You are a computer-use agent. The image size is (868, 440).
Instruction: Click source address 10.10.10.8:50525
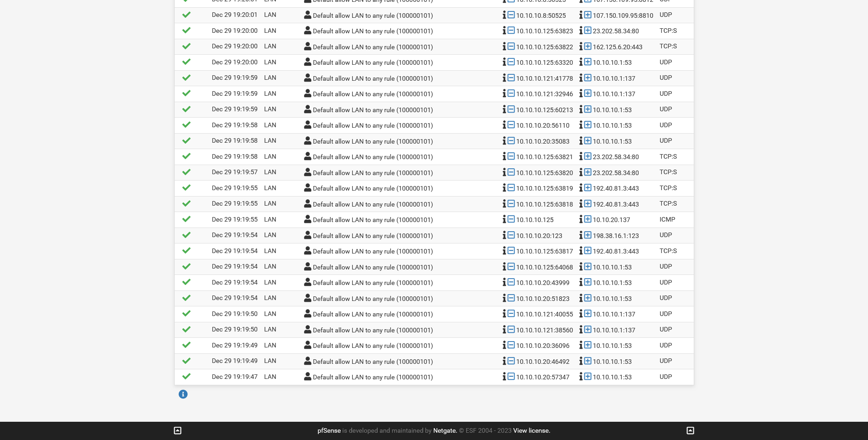pyautogui.click(x=541, y=16)
